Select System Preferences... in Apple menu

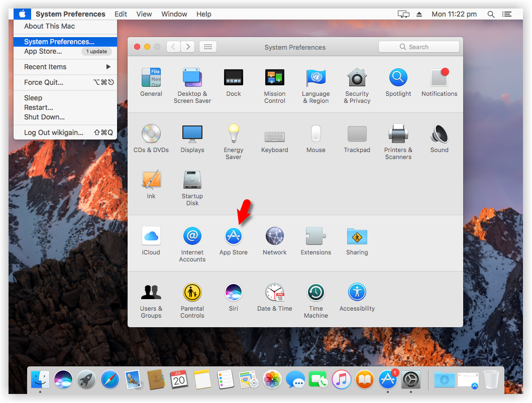[65, 42]
